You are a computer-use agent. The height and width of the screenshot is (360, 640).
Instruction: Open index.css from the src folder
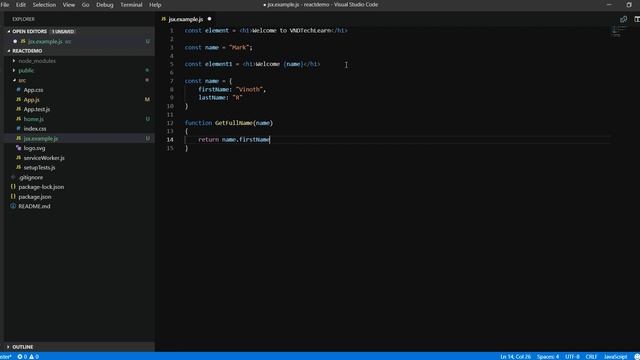coord(80,129)
